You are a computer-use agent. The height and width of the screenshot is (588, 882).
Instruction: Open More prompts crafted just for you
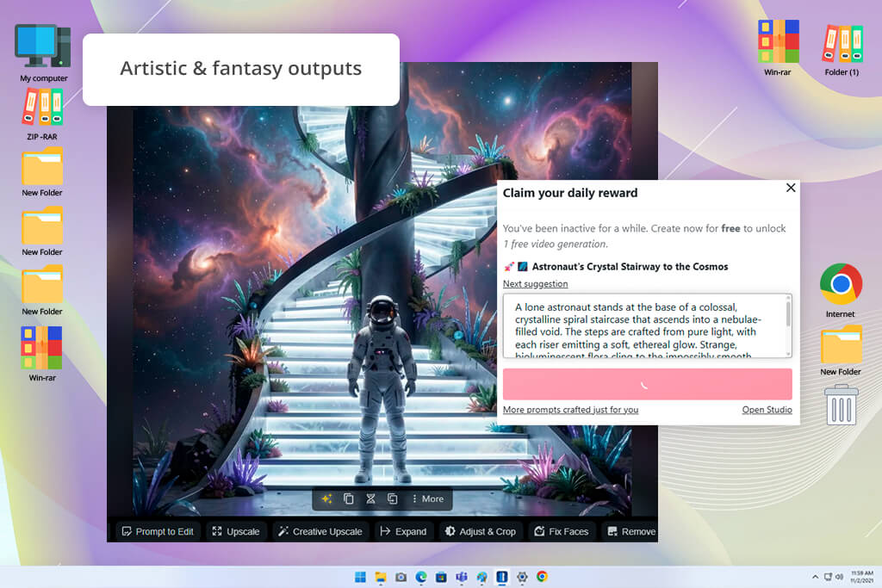[x=570, y=410]
